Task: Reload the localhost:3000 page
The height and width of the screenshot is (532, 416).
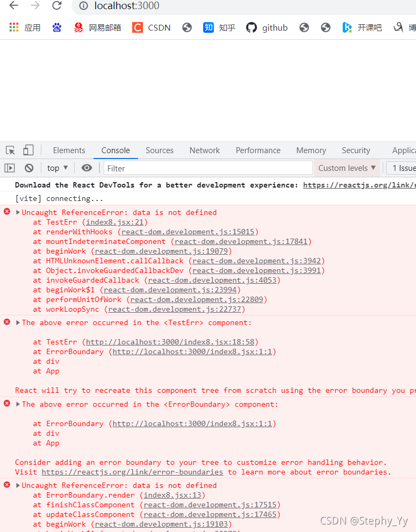Action: pos(56,5)
